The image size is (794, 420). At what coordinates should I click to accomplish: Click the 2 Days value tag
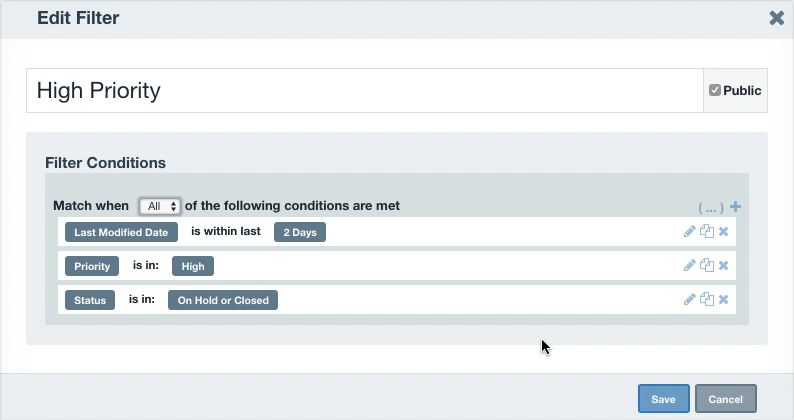tap(300, 232)
